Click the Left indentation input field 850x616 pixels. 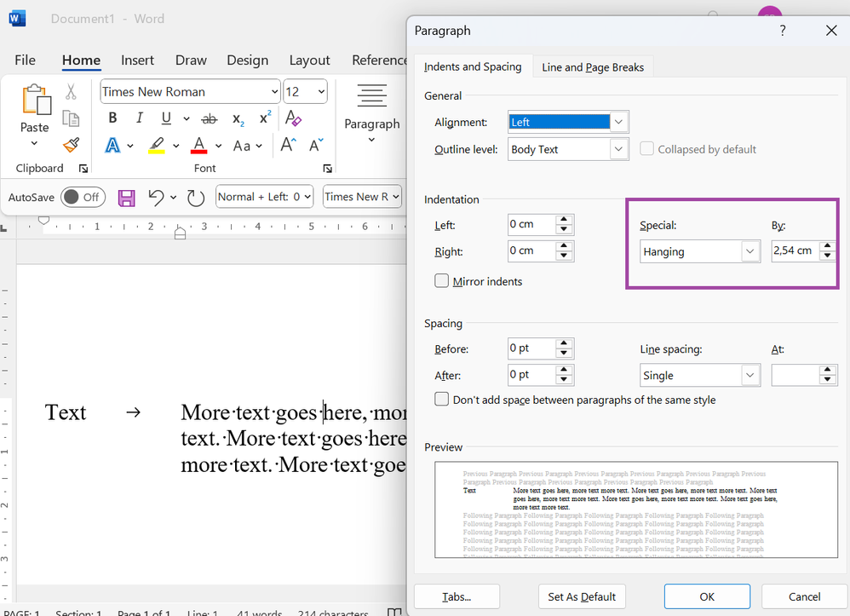click(x=531, y=225)
